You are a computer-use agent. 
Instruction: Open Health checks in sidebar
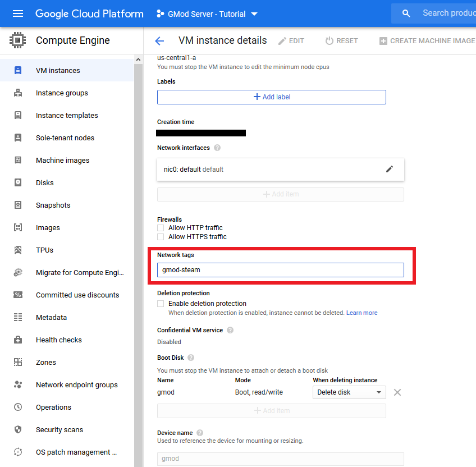point(67,340)
